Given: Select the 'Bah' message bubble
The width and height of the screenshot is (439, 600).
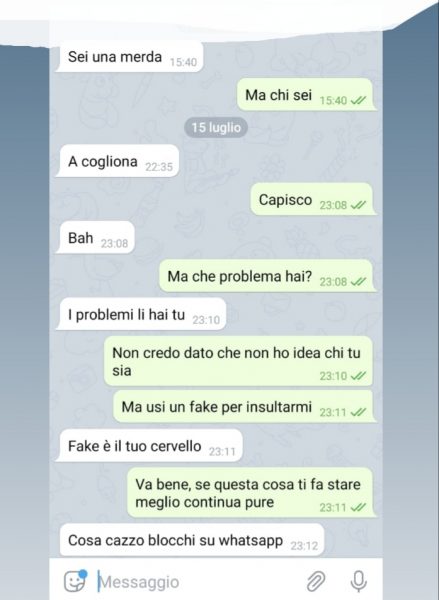Looking at the screenshot, I should 95,238.
